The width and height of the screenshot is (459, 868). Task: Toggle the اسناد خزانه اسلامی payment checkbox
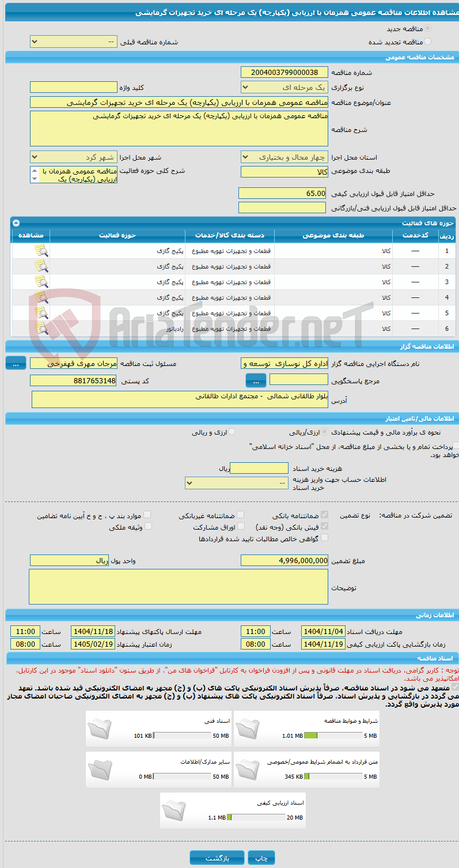(x=456, y=446)
